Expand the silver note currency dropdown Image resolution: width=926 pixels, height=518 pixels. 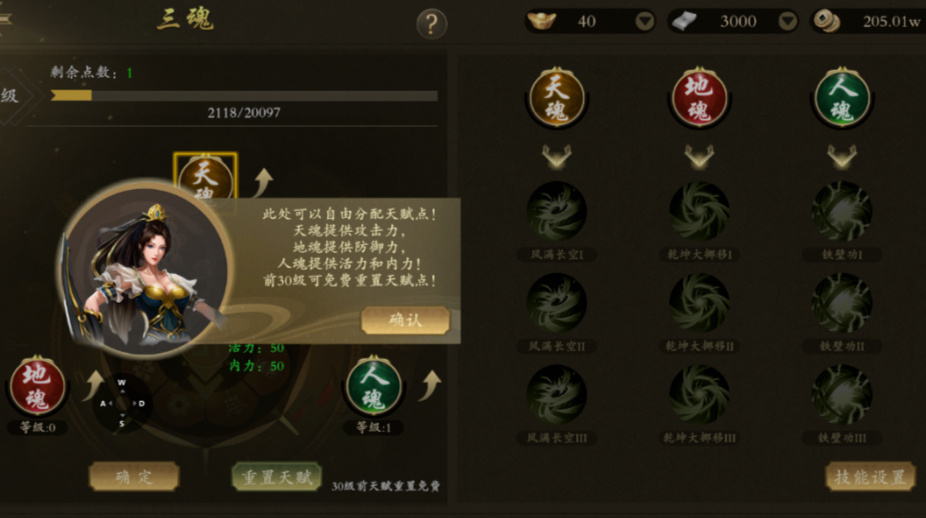point(787,22)
